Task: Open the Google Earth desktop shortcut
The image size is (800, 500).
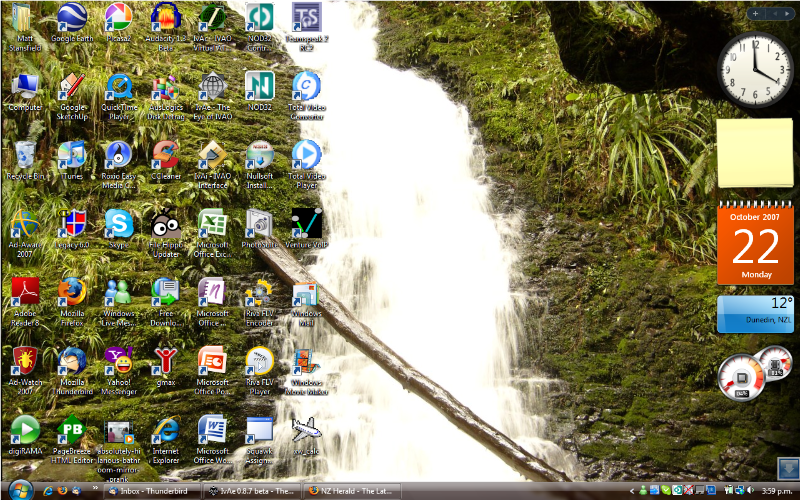Action: pos(70,18)
